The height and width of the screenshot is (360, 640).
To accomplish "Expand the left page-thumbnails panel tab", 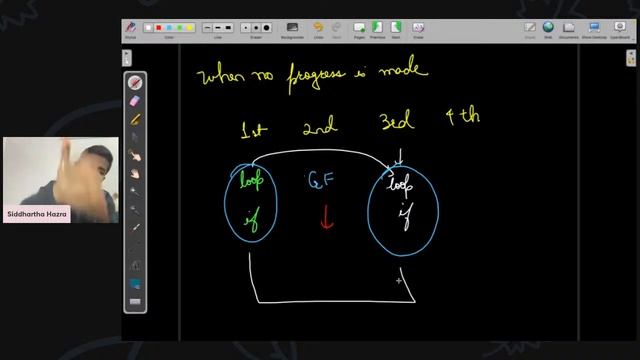I will (x=127, y=58).
